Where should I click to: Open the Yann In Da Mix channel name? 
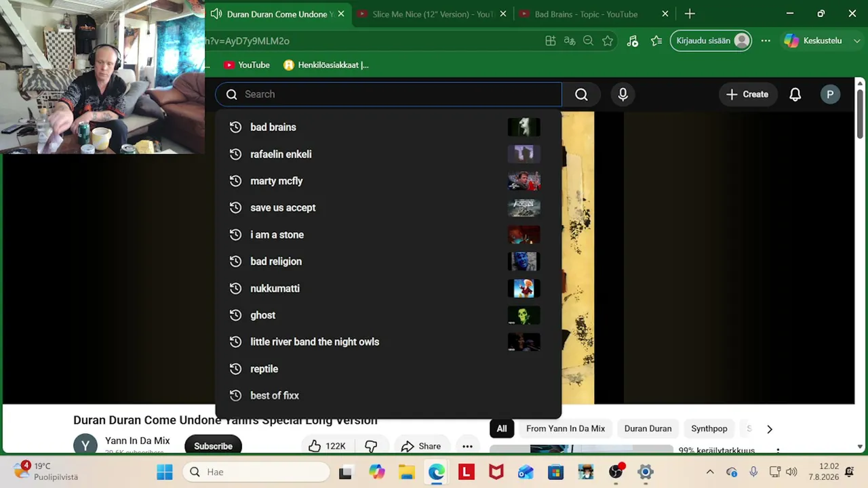138,441
